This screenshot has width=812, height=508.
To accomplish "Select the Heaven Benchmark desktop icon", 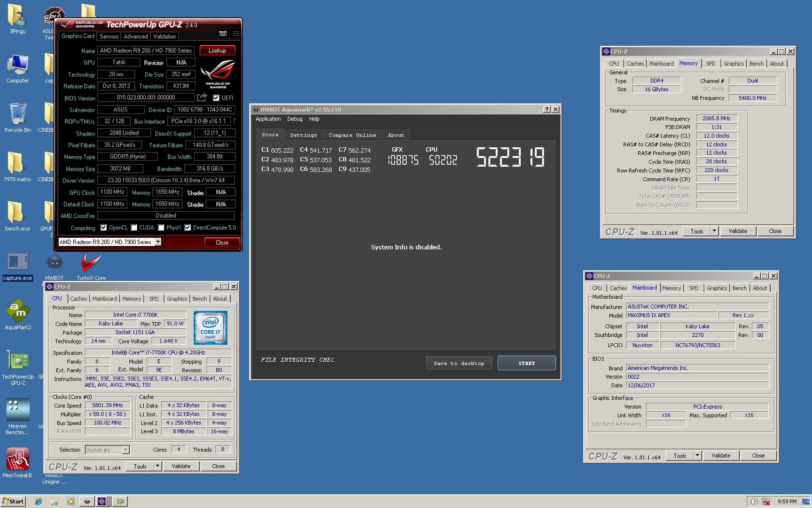I will pyautogui.click(x=17, y=417).
